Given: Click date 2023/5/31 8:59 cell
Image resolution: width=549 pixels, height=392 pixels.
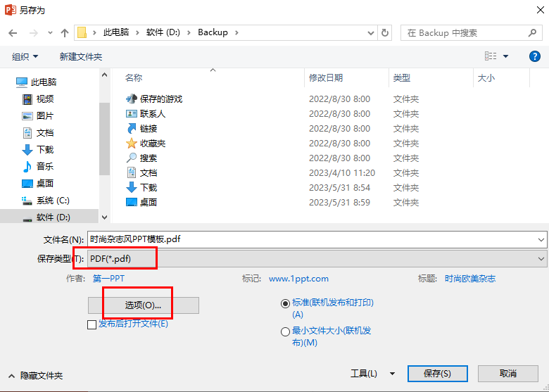Looking at the screenshot, I should pyautogui.click(x=339, y=202).
